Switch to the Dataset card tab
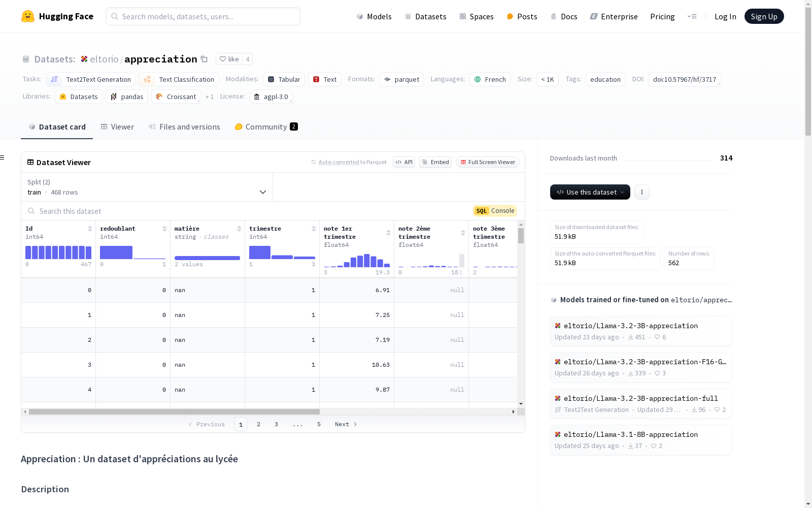812x508 pixels. tap(57, 127)
